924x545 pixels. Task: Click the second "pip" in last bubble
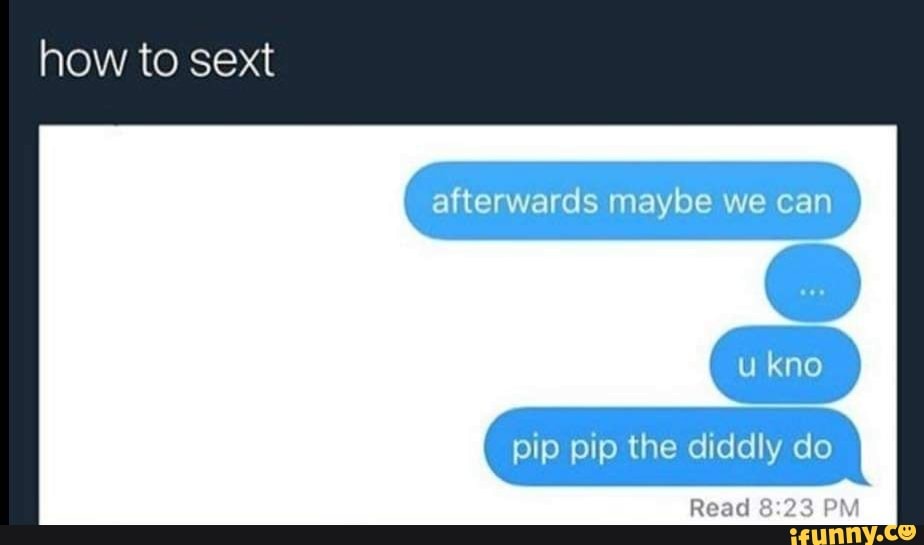pos(595,450)
